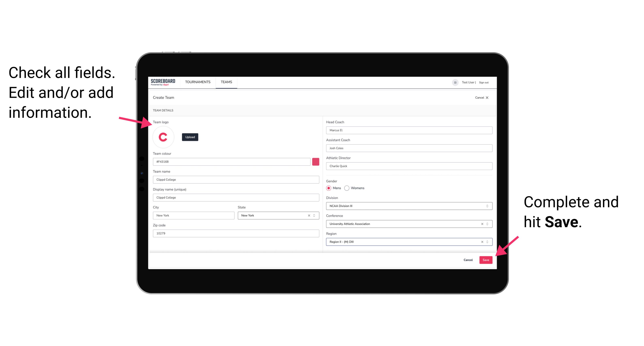Click the Upload team logo icon
Image resolution: width=644 pixels, height=346 pixels.
point(190,137)
